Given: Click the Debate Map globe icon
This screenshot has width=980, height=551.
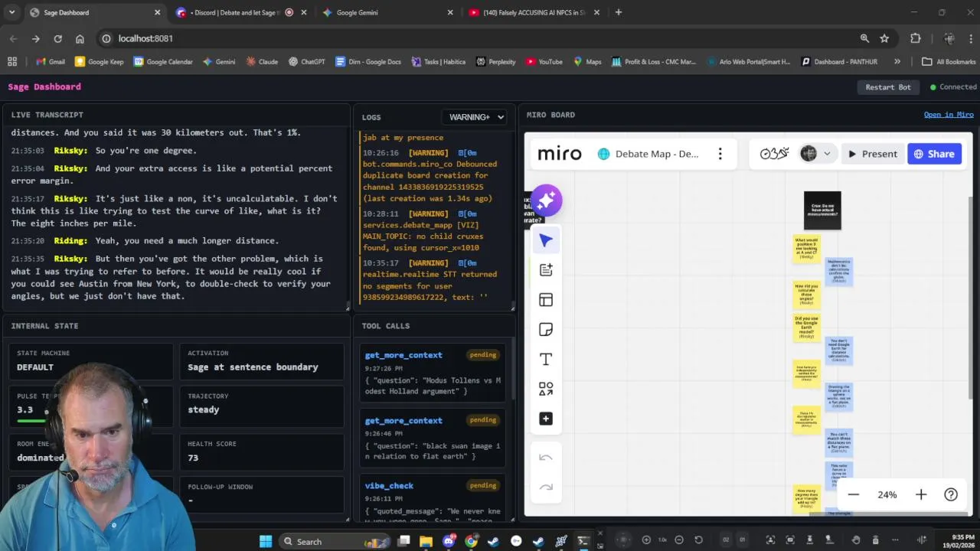Looking at the screenshot, I should point(603,154).
